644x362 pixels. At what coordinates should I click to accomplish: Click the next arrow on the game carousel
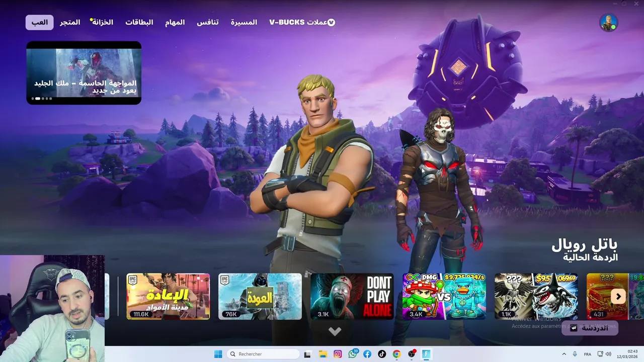(618, 297)
